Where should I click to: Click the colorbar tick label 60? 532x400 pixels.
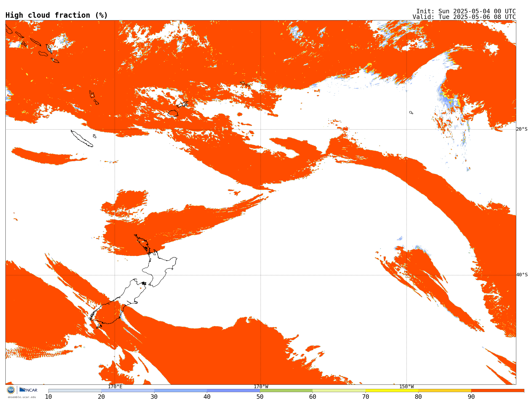(313, 397)
